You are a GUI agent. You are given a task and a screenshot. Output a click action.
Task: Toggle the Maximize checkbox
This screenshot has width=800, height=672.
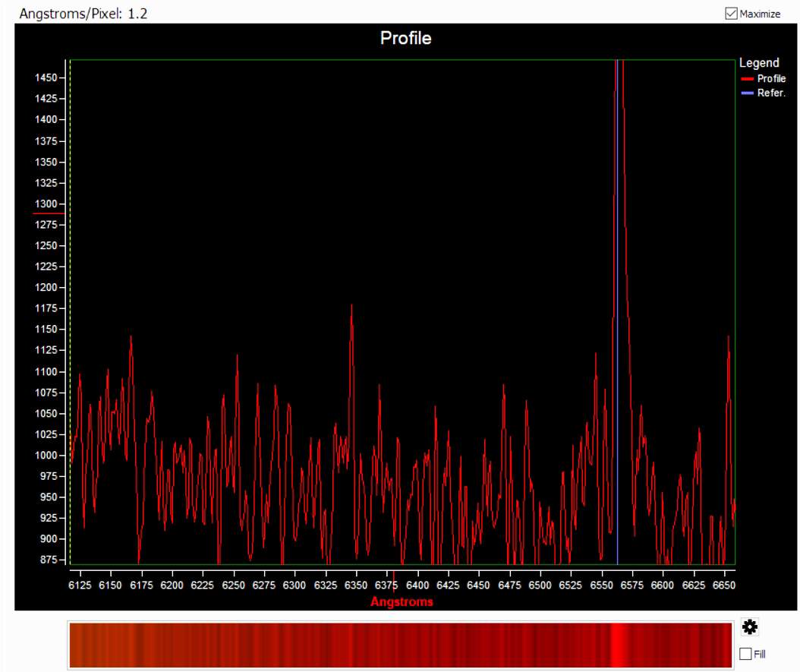click(732, 13)
